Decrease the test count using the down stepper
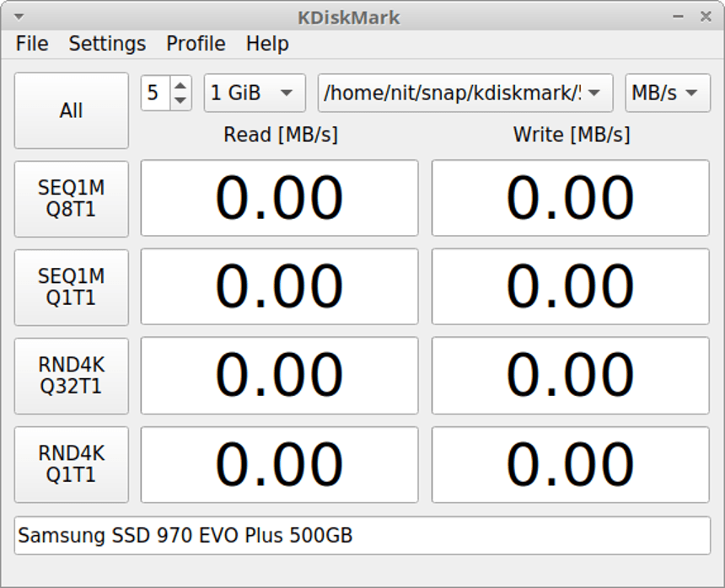 click(180, 100)
